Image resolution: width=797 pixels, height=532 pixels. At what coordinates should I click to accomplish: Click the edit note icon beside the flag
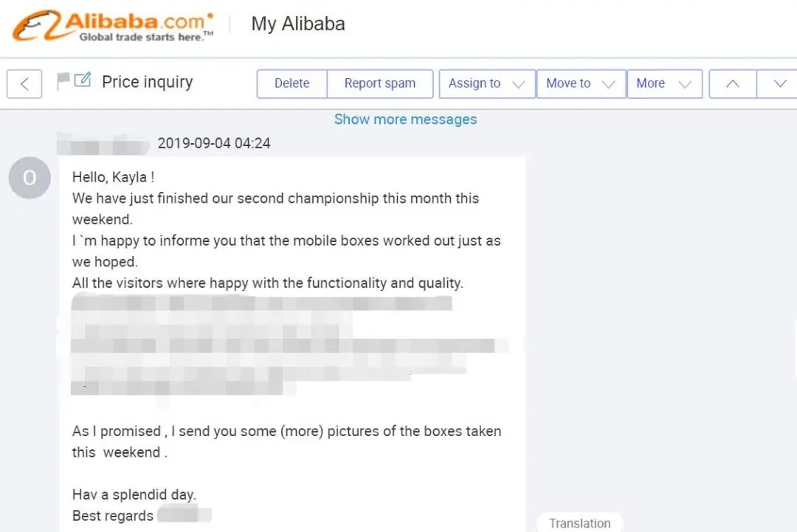tap(83, 80)
